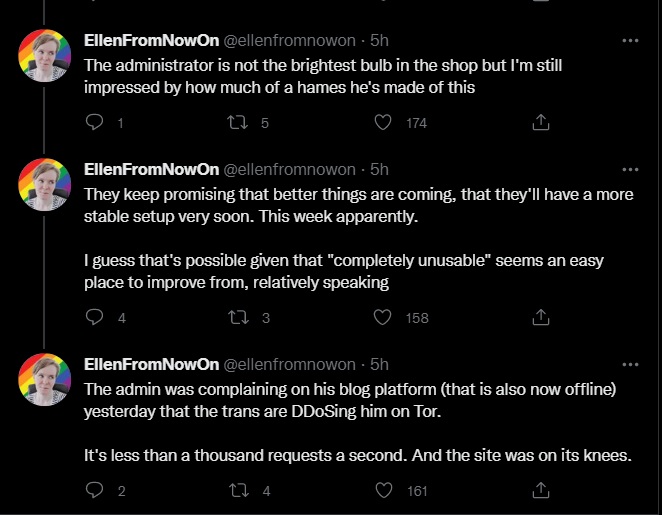Like the tweet with 158 likes
This screenshot has height=515, width=662.
pyautogui.click(x=381, y=317)
